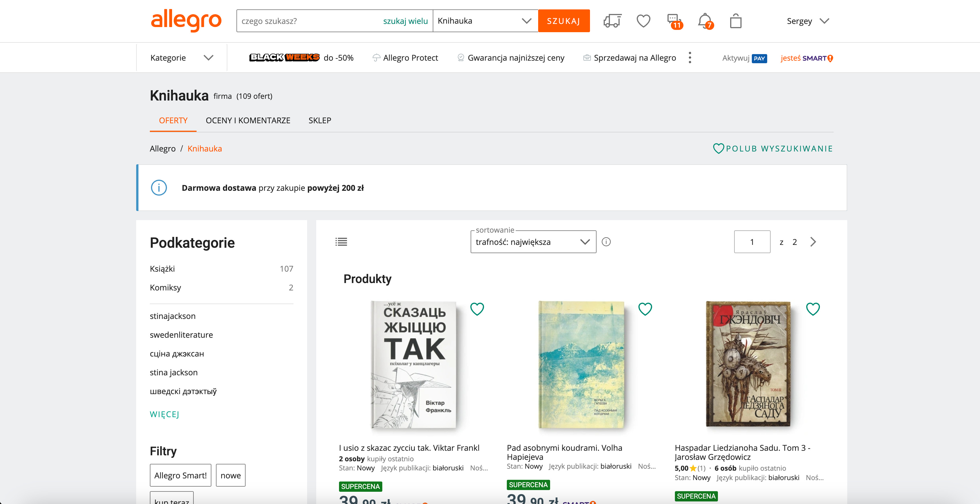
Task: Switch to the SKLEP tab
Action: (320, 120)
